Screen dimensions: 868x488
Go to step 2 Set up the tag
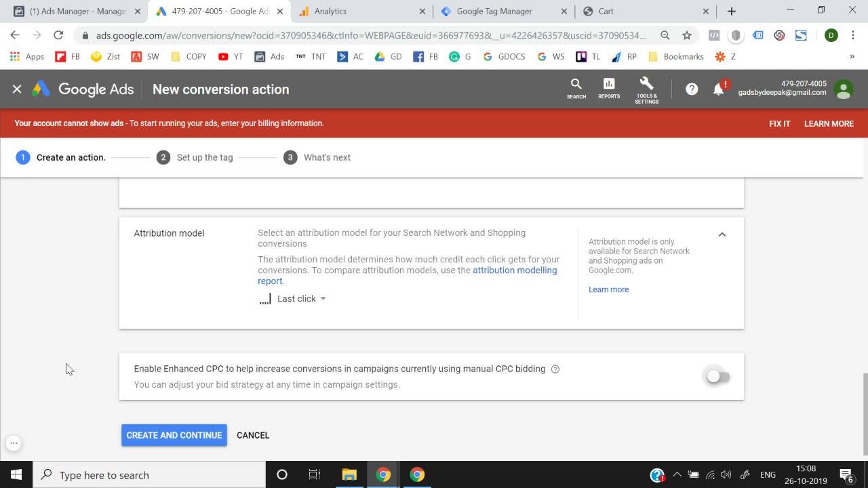click(x=195, y=157)
